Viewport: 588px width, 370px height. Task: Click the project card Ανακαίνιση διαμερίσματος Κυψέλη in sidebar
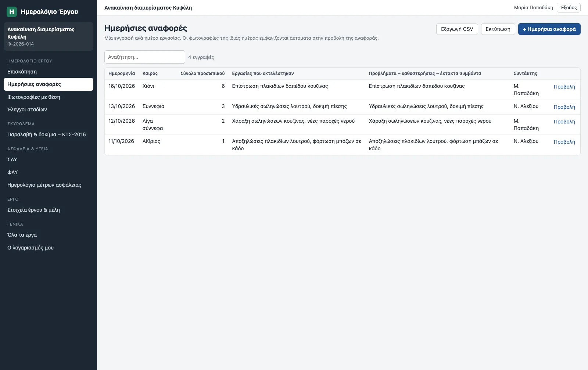49,36
